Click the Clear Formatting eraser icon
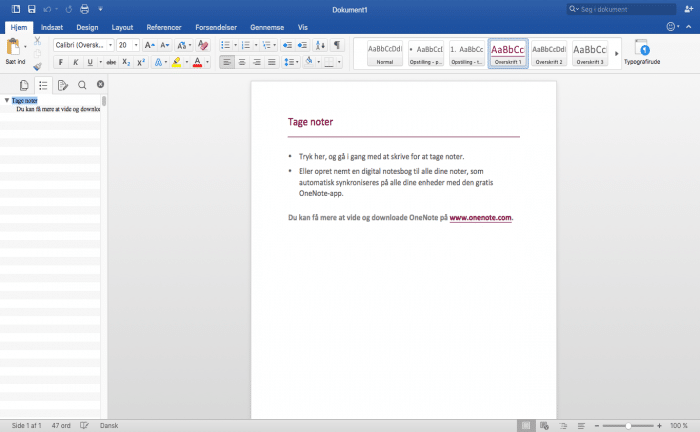Image resolution: width=700 pixels, height=432 pixels. (204, 45)
